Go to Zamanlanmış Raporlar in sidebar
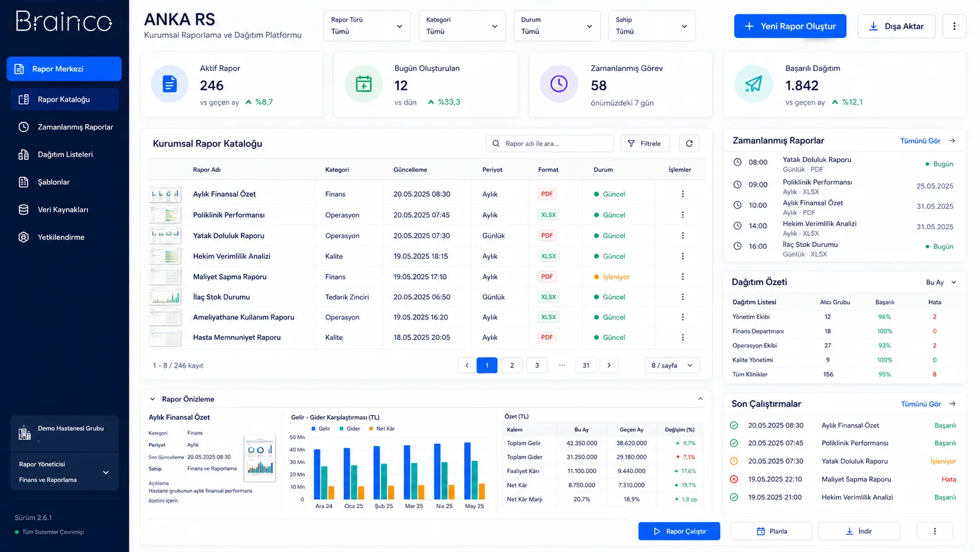This screenshot has width=980, height=552. (64, 127)
